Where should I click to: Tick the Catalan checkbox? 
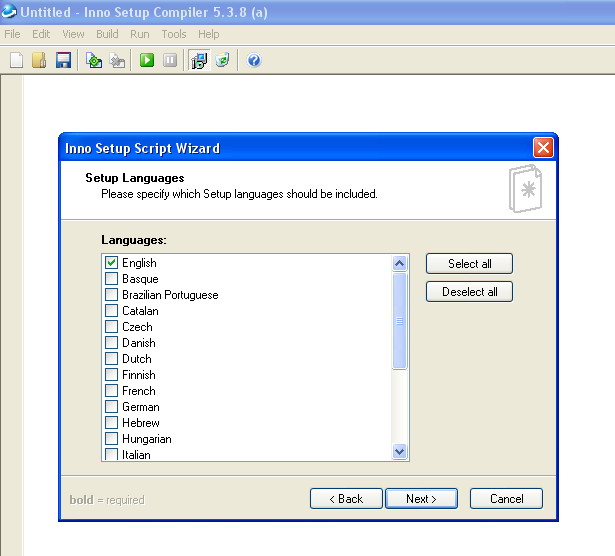click(111, 311)
